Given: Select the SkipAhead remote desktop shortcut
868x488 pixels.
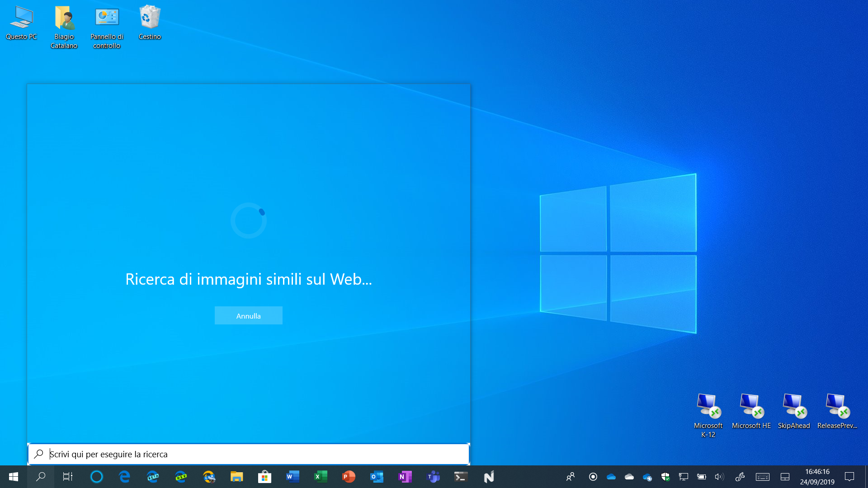Looking at the screenshot, I should point(794,410).
